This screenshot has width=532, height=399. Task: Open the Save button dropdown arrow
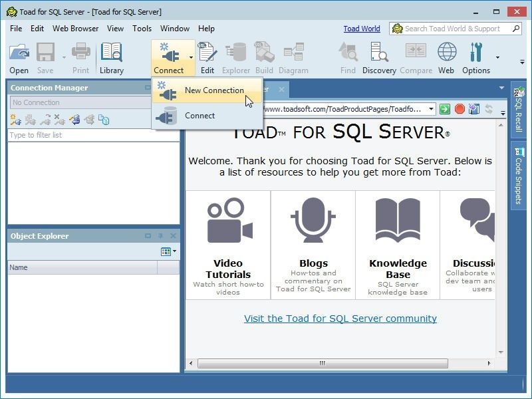tap(64, 57)
